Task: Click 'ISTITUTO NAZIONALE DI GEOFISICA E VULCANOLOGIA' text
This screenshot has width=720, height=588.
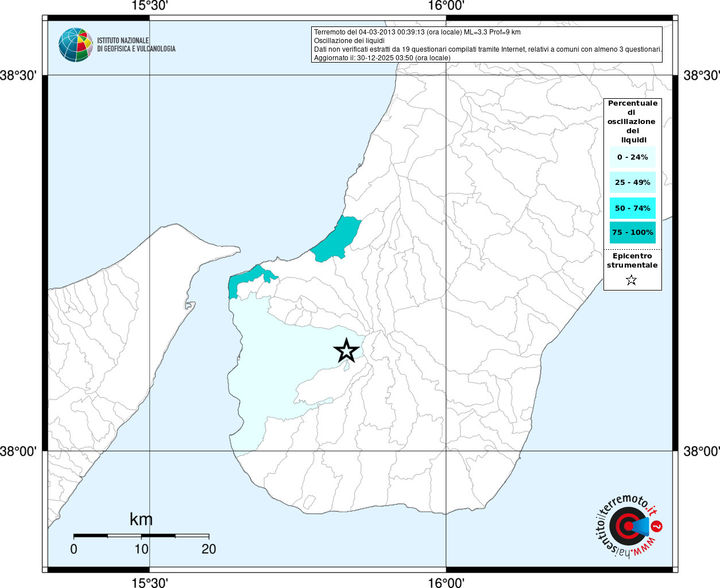Action: coord(136,45)
